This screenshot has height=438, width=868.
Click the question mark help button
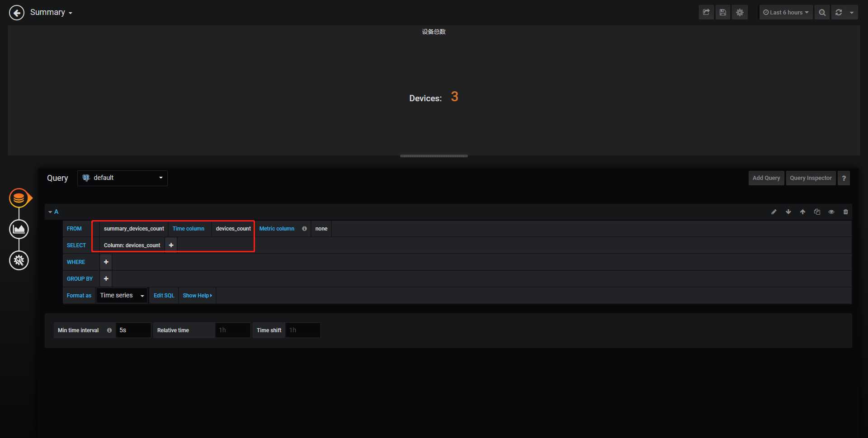[844, 178]
